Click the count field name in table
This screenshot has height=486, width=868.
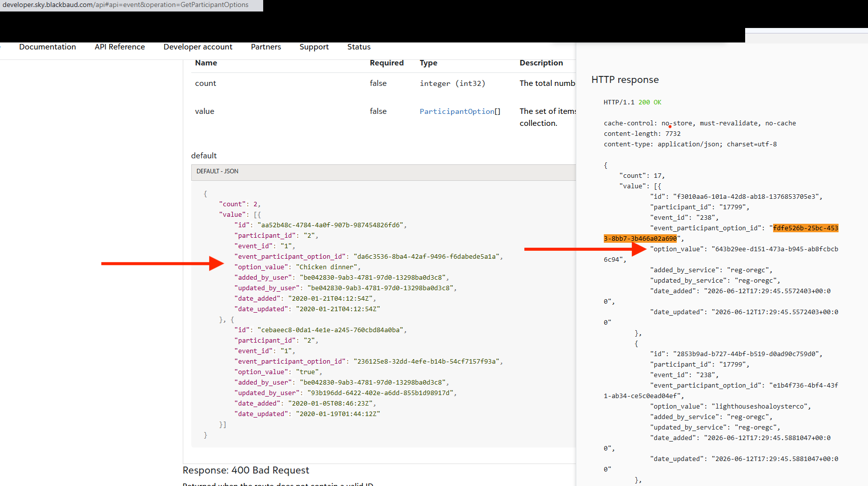pos(205,83)
